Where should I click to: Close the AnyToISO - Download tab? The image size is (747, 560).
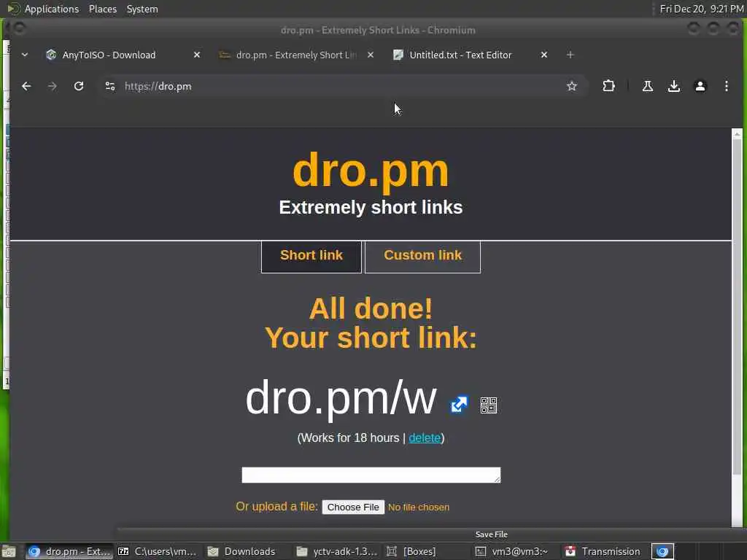coord(197,55)
